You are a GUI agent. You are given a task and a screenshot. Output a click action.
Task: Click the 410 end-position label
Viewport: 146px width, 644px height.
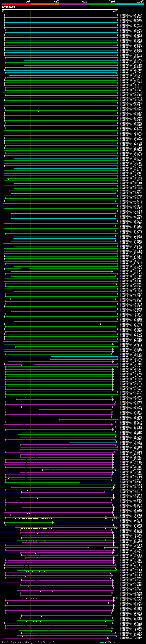(115, 11)
